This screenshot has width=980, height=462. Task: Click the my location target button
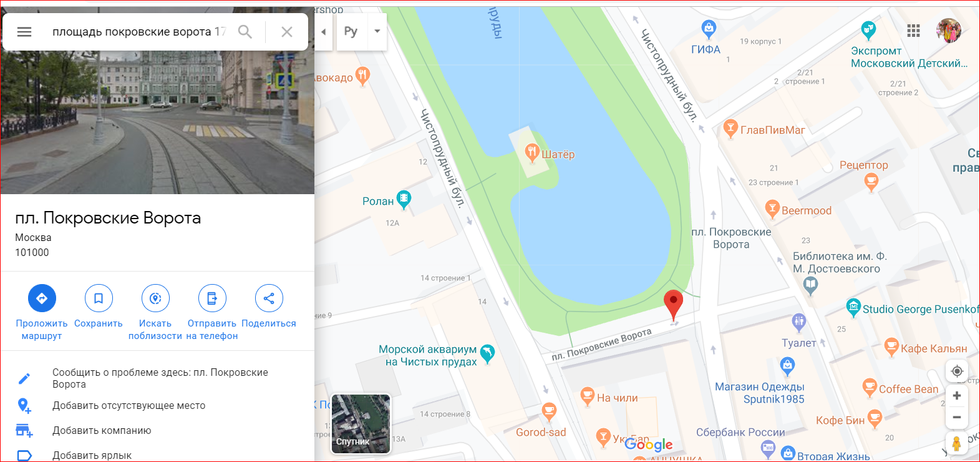coord(957,371)
